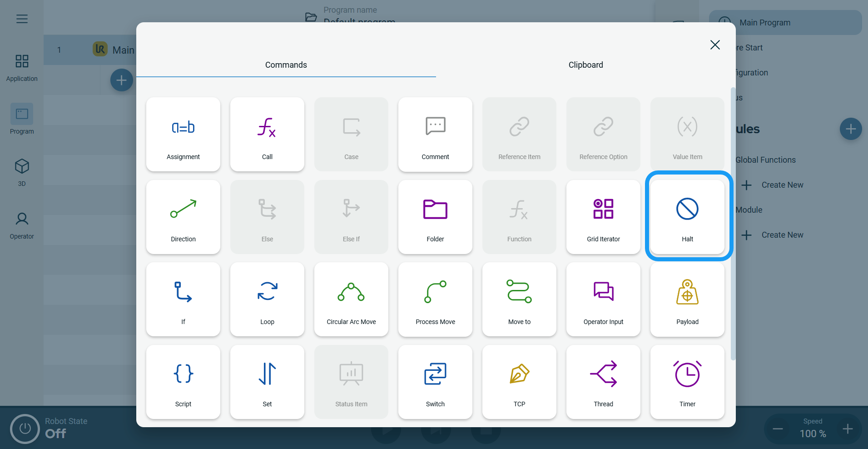The width and height of the screenshot is (868, 449).
Task: Insert an Operator Input command
Action: coord(603,299)
